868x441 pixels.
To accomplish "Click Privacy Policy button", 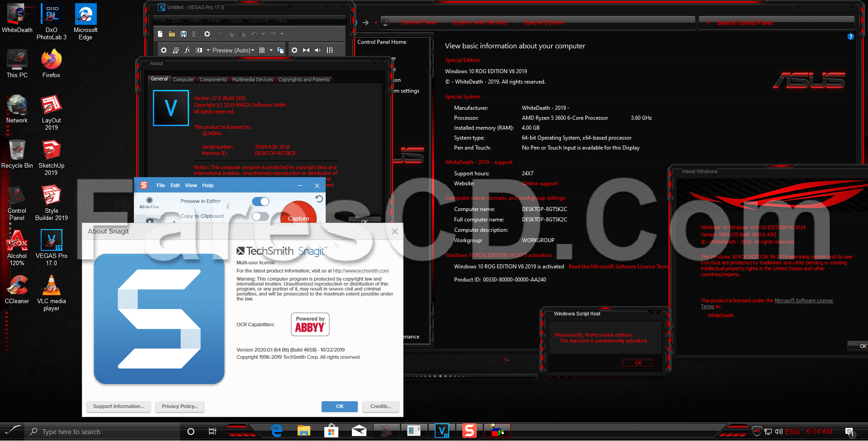I will [180, 406].
